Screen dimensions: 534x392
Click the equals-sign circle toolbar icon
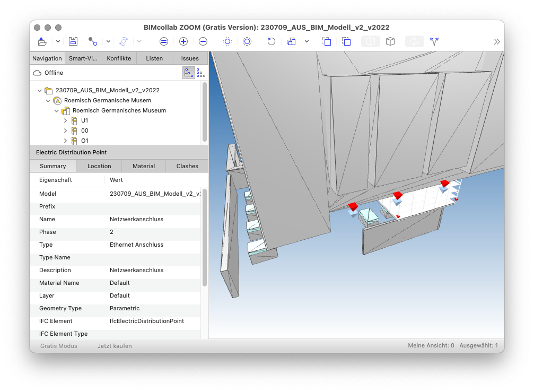point(164,41)
